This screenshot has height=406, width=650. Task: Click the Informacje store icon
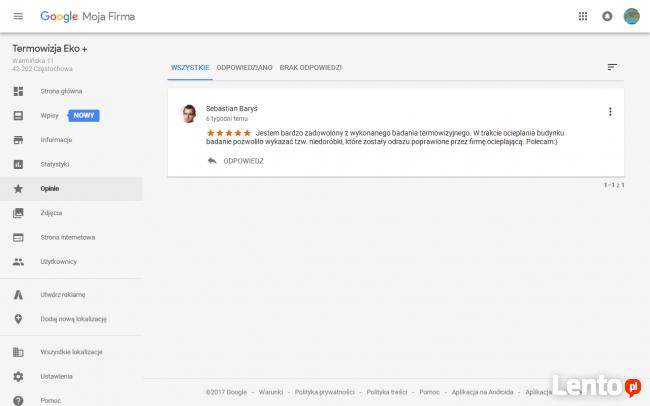point(18,140)
